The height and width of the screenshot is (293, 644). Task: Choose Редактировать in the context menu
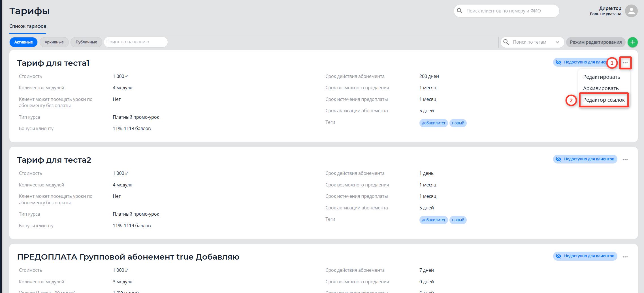(x=602, y=77)
